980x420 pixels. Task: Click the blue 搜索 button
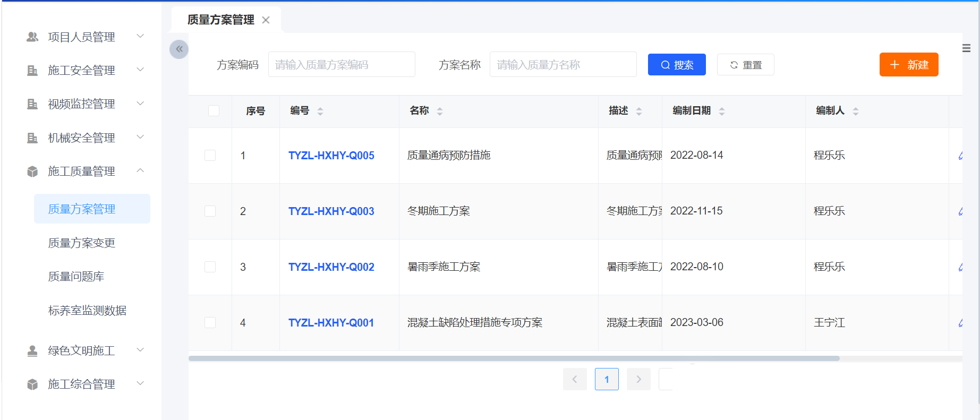[677, 65]
